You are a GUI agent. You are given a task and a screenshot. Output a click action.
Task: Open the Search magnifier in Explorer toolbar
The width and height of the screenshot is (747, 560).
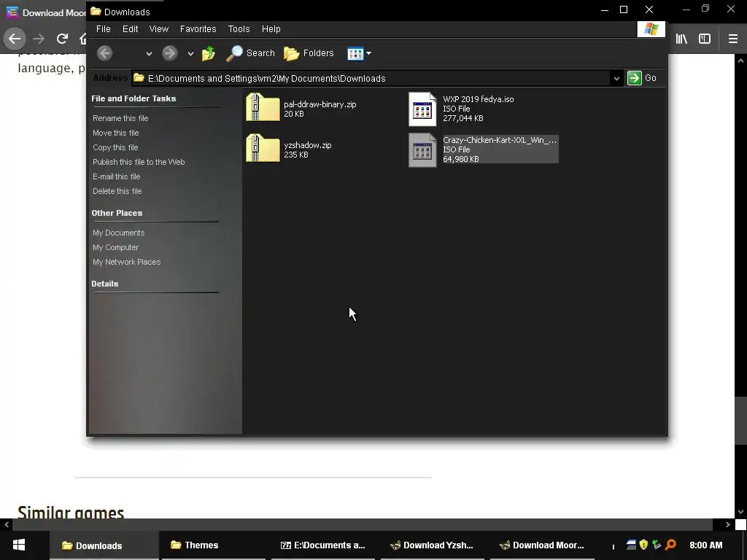251,53
